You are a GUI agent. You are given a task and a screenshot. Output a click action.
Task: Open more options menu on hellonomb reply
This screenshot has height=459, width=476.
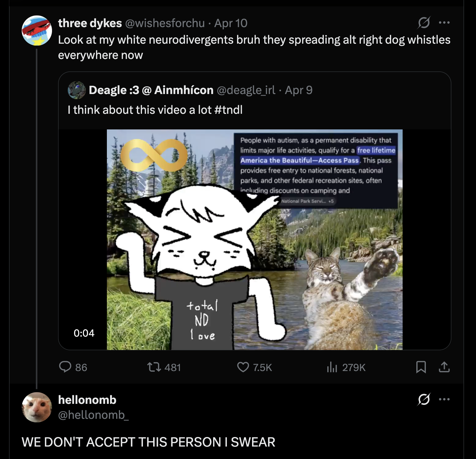(x=444, y=399)
